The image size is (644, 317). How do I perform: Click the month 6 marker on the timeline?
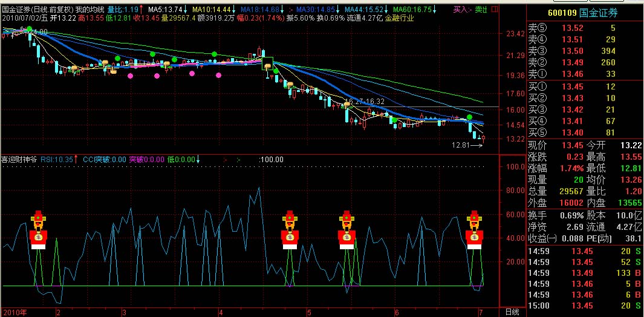(x=395, y=312)
